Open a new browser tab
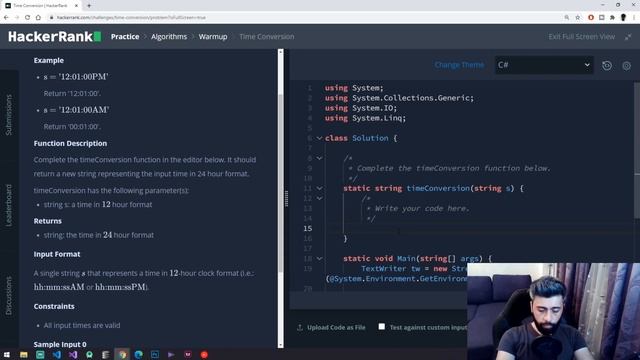The image size is (640, 360). pos(89,6)
